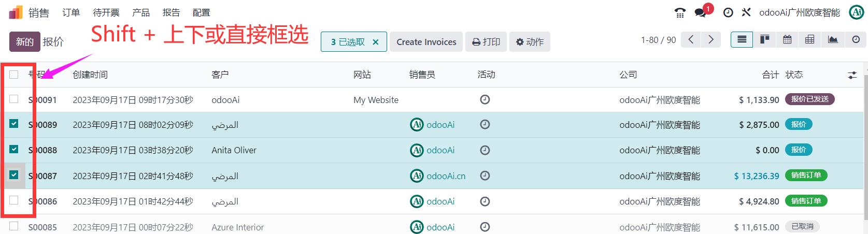Click 销售订单 badge on S00086 row
Viewport: 868px width, 234px height.
(x=806, y=201)
